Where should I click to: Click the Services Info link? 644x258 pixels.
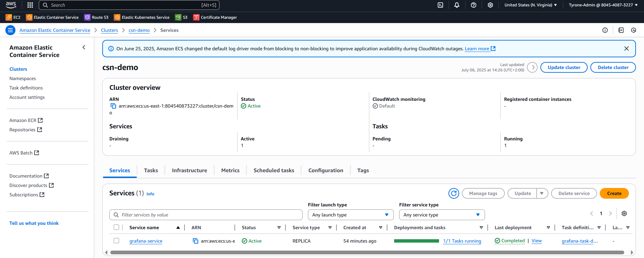pos(150,194)
